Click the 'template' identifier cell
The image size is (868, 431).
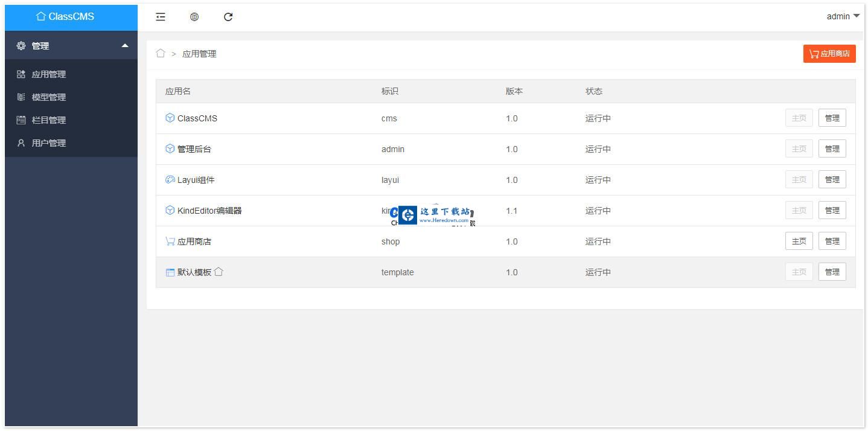(x=398, y=272)
